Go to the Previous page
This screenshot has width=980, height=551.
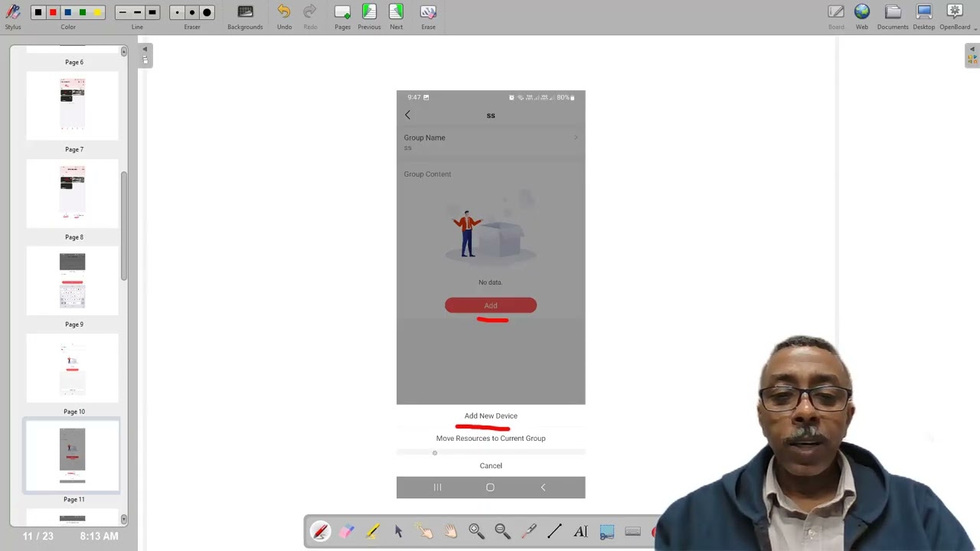(x=369, y=16)
